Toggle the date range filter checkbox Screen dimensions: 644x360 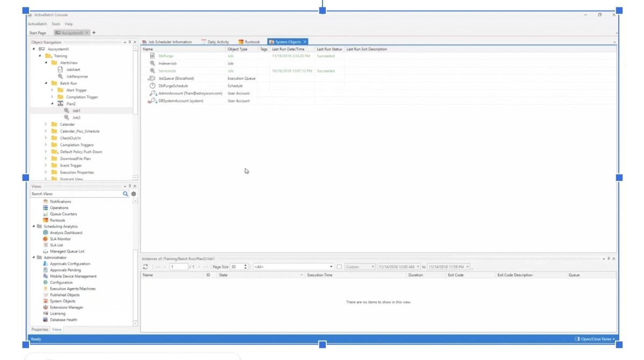coord(339,267)
